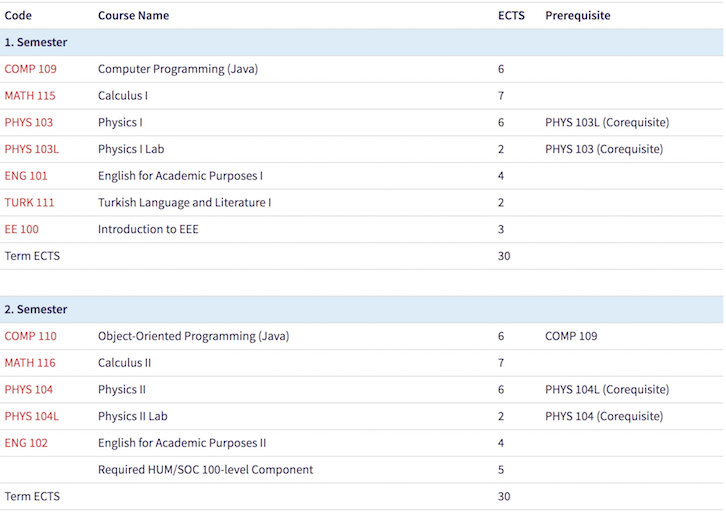Click the PHYS 104L course code
The height and width of the screenshot is (512, 726).
[x=32, y=417]
